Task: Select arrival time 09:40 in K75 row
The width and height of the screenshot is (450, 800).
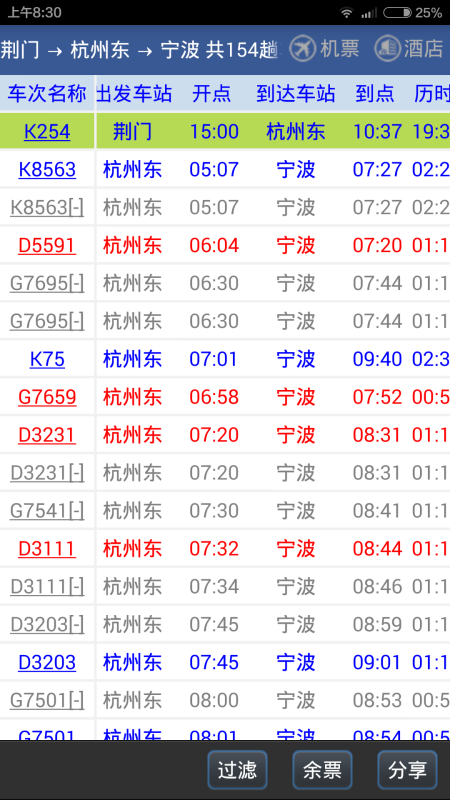Action: coord(378,359)
